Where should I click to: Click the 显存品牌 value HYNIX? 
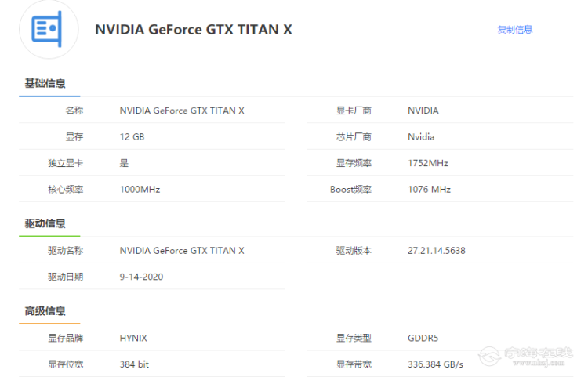[133, 339]
